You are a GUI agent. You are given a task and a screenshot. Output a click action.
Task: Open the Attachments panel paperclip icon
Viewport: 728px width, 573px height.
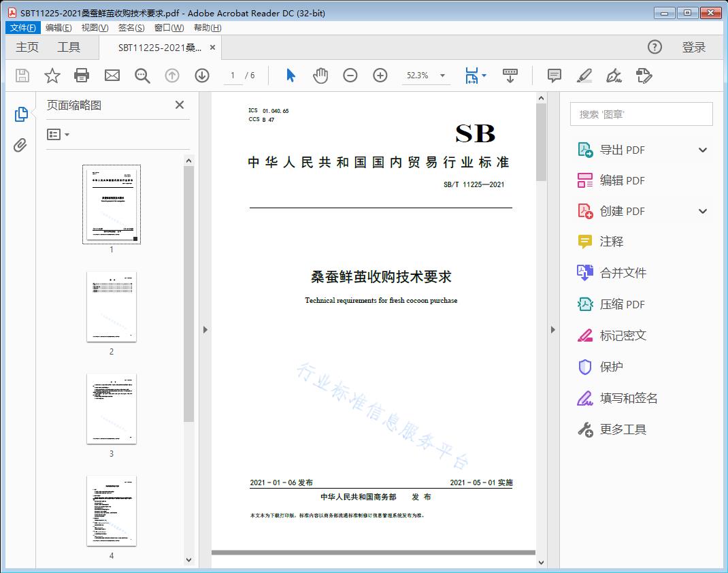point(20,144)
